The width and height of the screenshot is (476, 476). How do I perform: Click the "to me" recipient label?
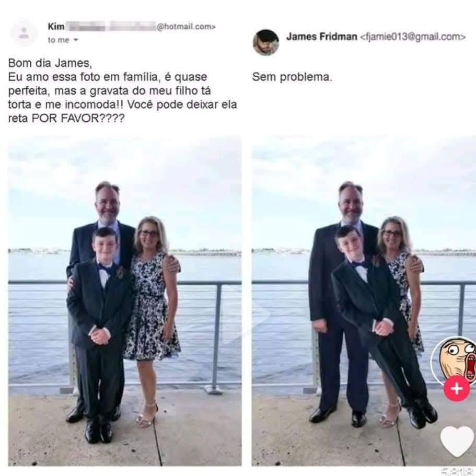point(59,40)
